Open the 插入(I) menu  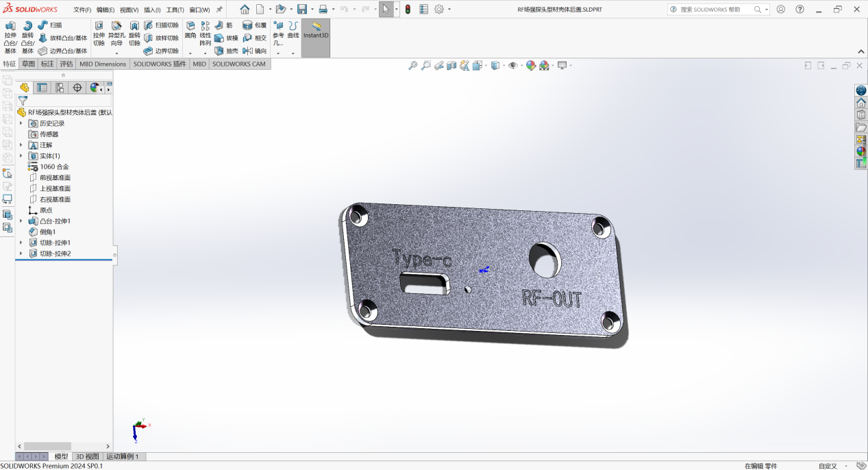[x=152, y=10]
